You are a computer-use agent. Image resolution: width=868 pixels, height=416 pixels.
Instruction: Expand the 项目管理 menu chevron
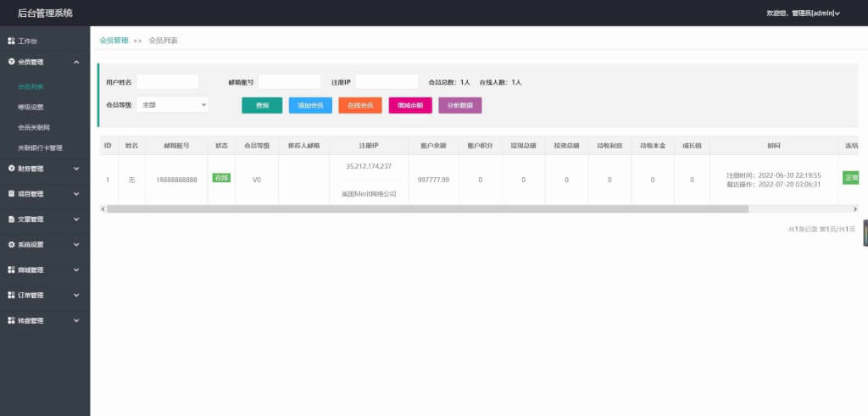[76, 194]
